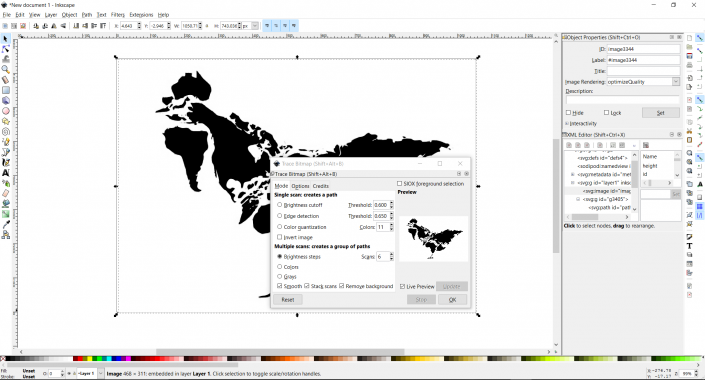Toggle SIOX foreground selection checkbox
705x380 pixels.
click(399, 184)
